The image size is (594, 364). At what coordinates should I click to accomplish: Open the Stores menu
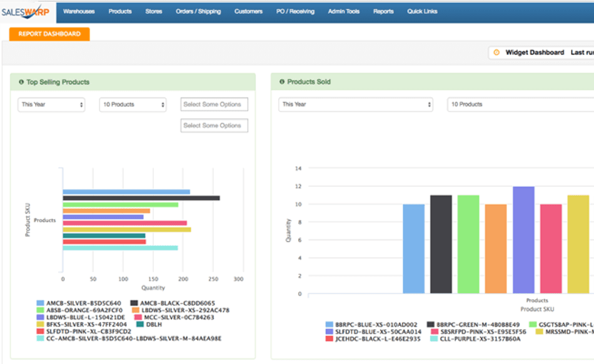tap(153, 11)
